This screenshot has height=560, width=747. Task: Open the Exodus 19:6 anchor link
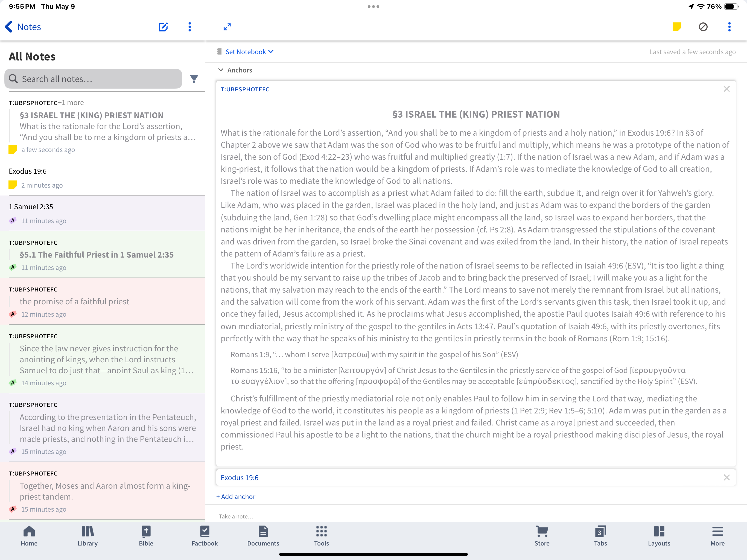pos(240,478)
